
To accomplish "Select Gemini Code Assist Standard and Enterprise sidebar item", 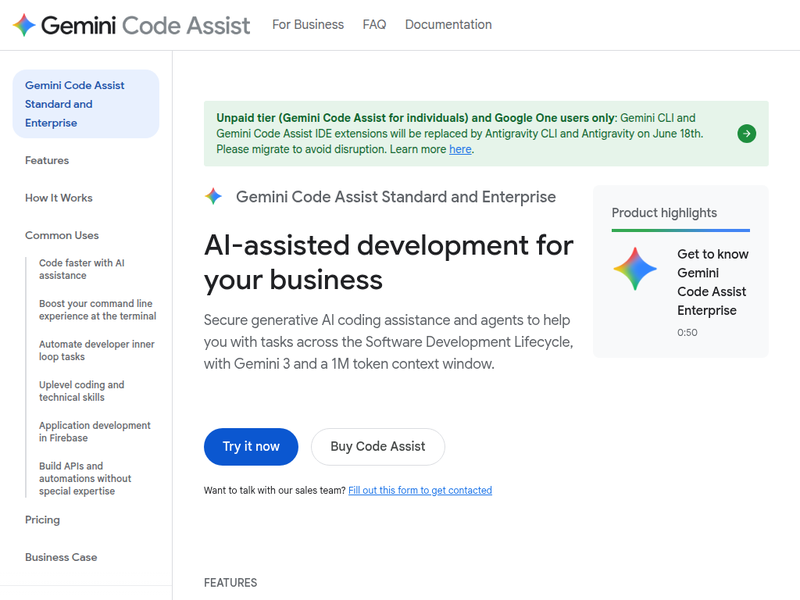I will [86, 104].
